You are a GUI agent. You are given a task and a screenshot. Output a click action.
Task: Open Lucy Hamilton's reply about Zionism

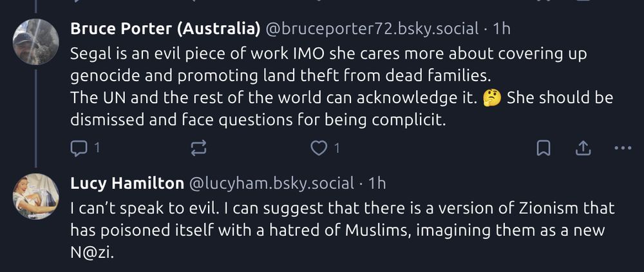tap(341, 230)
